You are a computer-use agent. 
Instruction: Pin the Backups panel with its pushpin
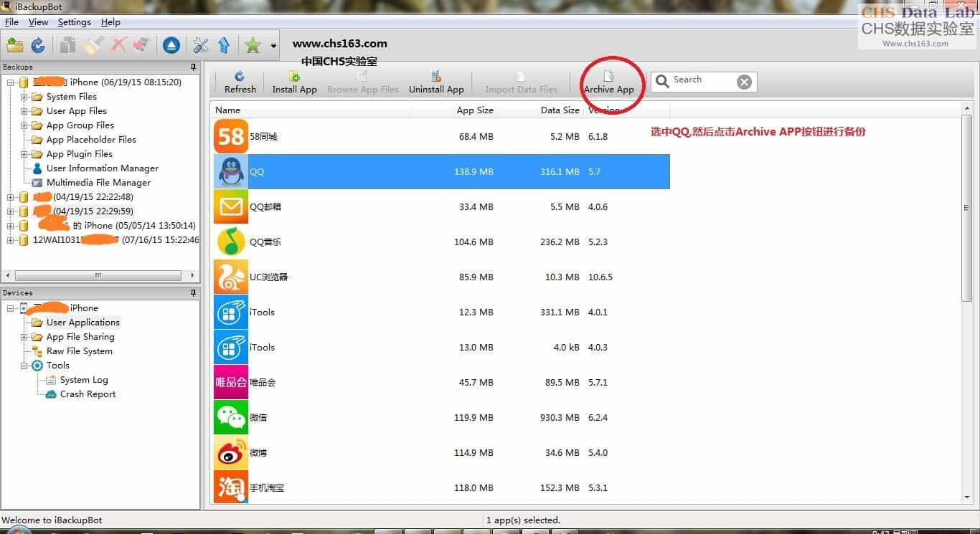[x=193, y=67]
